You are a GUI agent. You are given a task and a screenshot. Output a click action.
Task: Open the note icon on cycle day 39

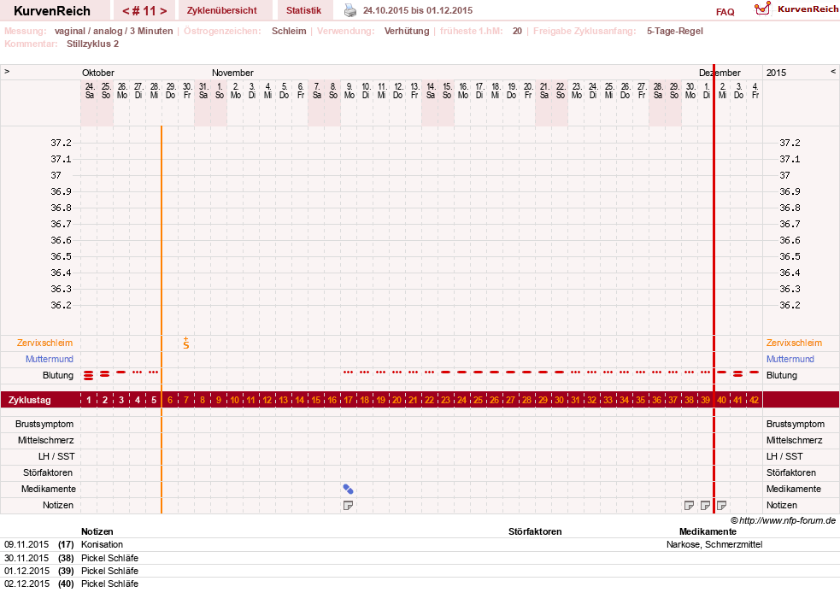point(706,505)
